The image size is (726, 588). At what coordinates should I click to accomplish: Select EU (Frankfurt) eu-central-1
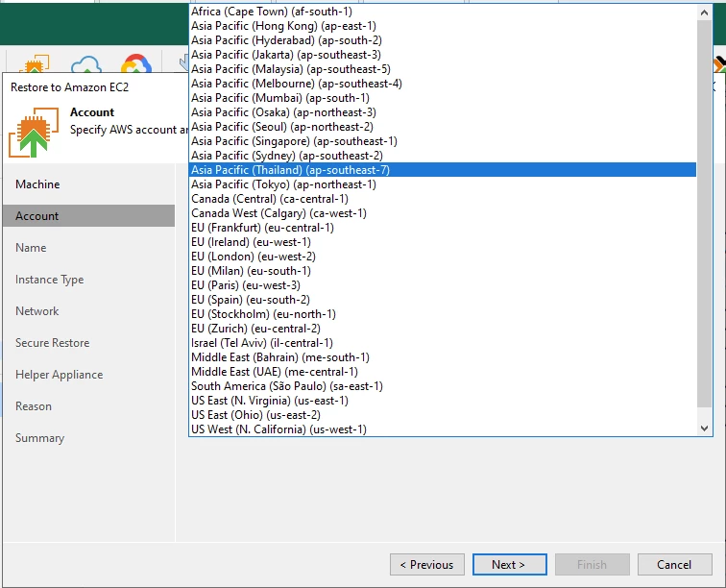(x=443, y=228)
